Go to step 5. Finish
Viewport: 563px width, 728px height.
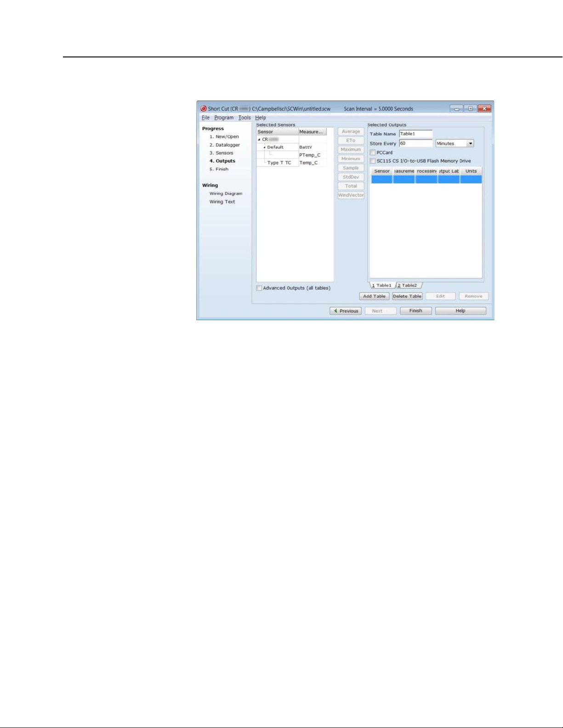pos(219,169)
